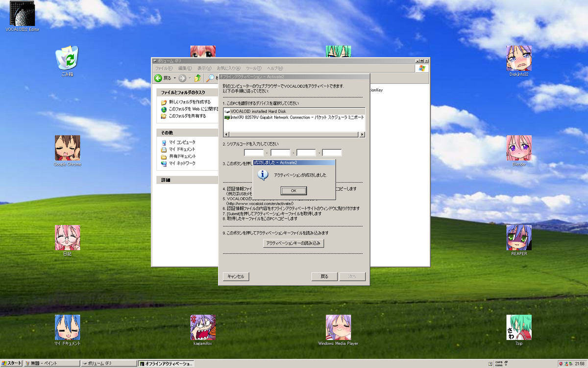
Task: Open the 編集(E) menu
Action: pyautogui.click(x=186, y=68)
